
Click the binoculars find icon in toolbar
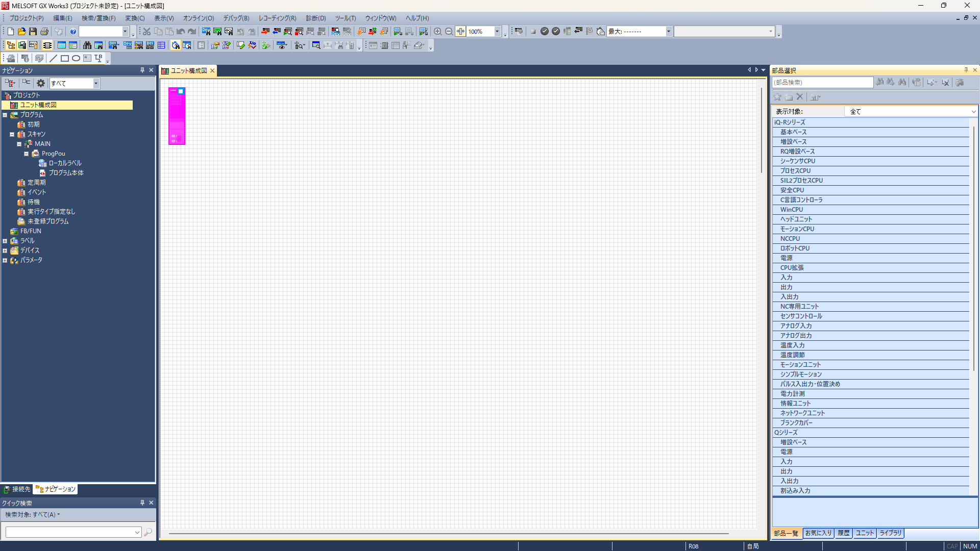87,45
